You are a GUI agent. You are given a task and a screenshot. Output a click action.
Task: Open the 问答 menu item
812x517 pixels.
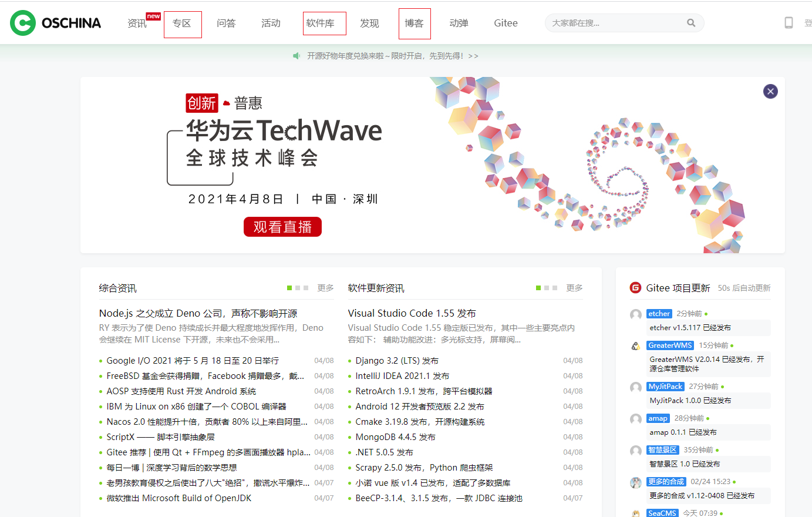click(226, 23)
